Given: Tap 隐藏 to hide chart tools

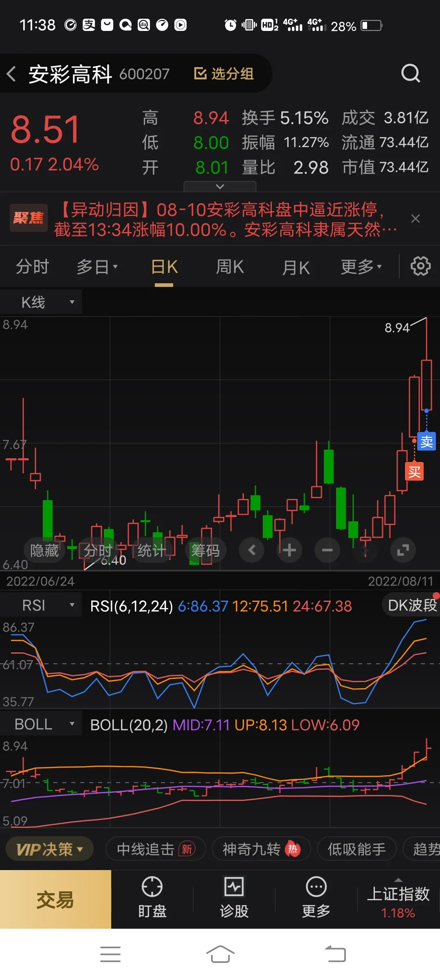Looking at the screenshot, I should click(44, 550).
